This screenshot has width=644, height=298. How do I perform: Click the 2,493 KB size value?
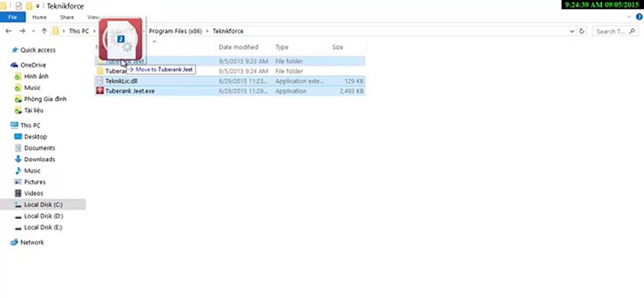pos(351,91)
